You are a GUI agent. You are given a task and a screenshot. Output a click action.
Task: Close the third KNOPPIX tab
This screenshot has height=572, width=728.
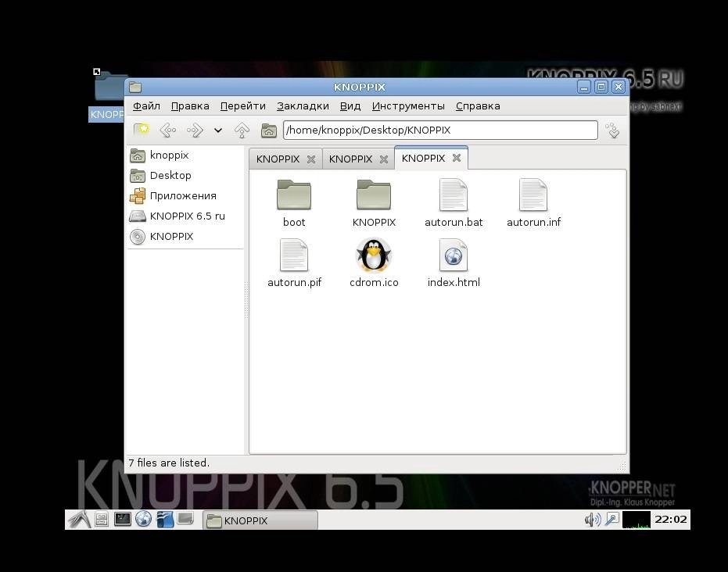[457, 158]
